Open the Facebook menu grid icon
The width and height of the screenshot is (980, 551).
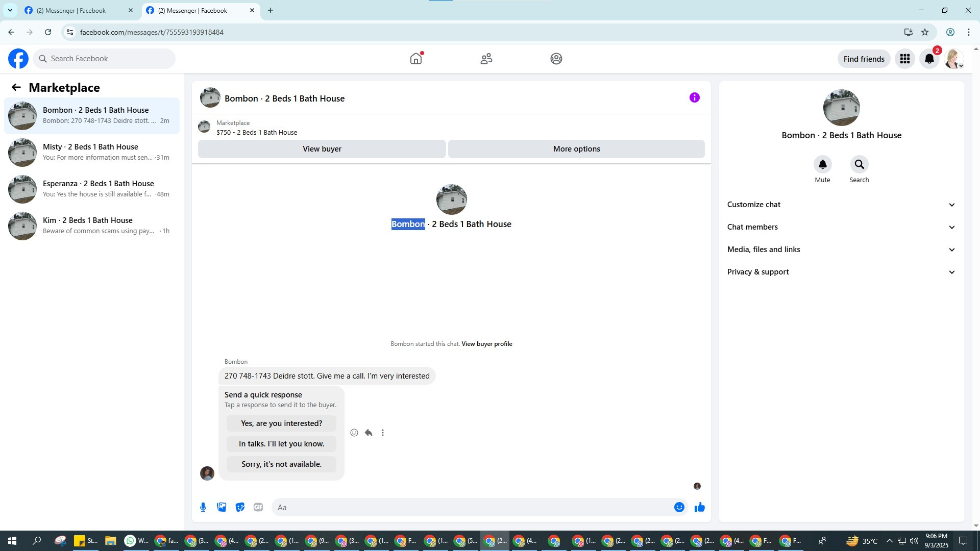click(905, 59)
